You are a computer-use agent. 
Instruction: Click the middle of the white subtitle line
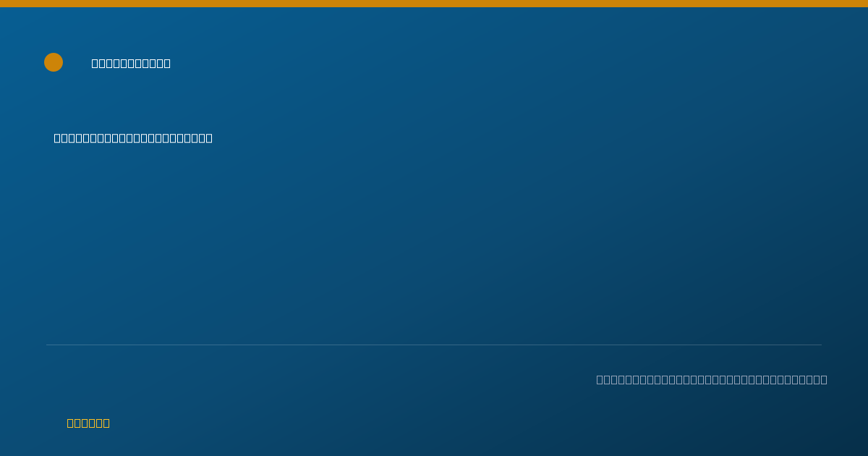pyautogui.click(x=133, y=138)
